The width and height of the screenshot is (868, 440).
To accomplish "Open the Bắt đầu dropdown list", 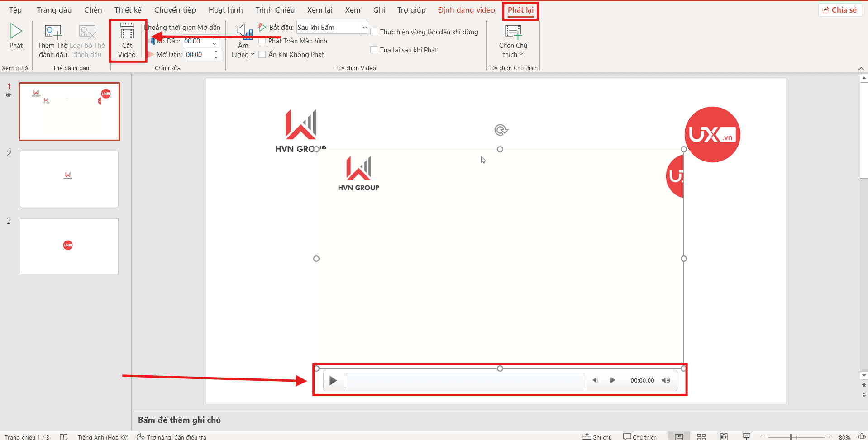I will pos(364,28).
